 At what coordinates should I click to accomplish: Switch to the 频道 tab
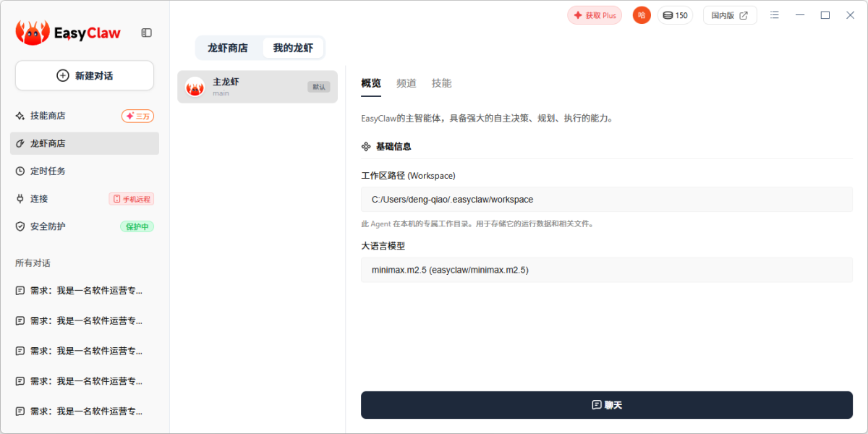(407, 83)
